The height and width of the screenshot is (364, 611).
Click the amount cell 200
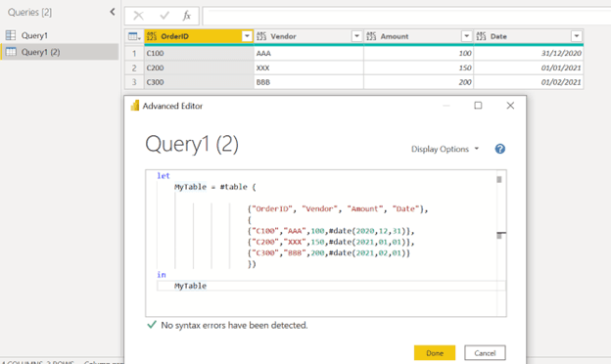click(418, 82)
